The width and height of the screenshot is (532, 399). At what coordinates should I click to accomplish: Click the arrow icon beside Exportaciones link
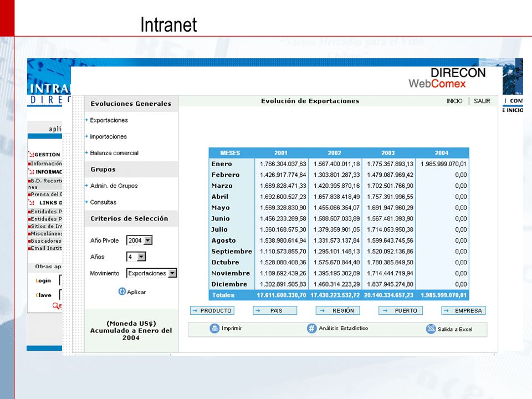pyautogui.click(x=86, y=120)
